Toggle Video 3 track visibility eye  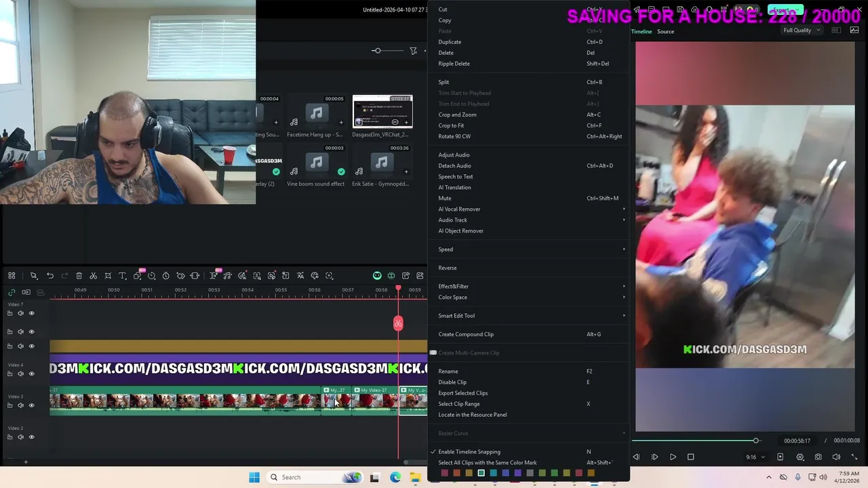coord(31,405)
